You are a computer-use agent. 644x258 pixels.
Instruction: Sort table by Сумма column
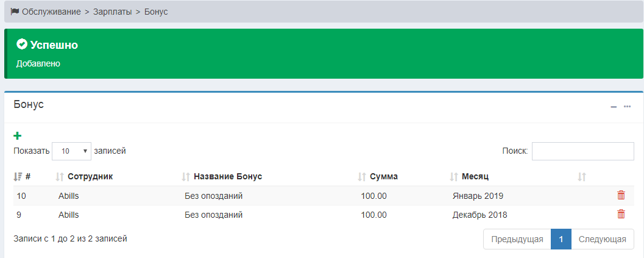coord(383,176)
